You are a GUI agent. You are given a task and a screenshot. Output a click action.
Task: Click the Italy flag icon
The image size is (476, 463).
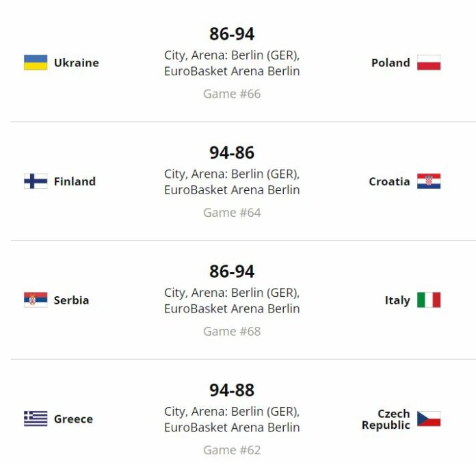(x=429, y=300)
